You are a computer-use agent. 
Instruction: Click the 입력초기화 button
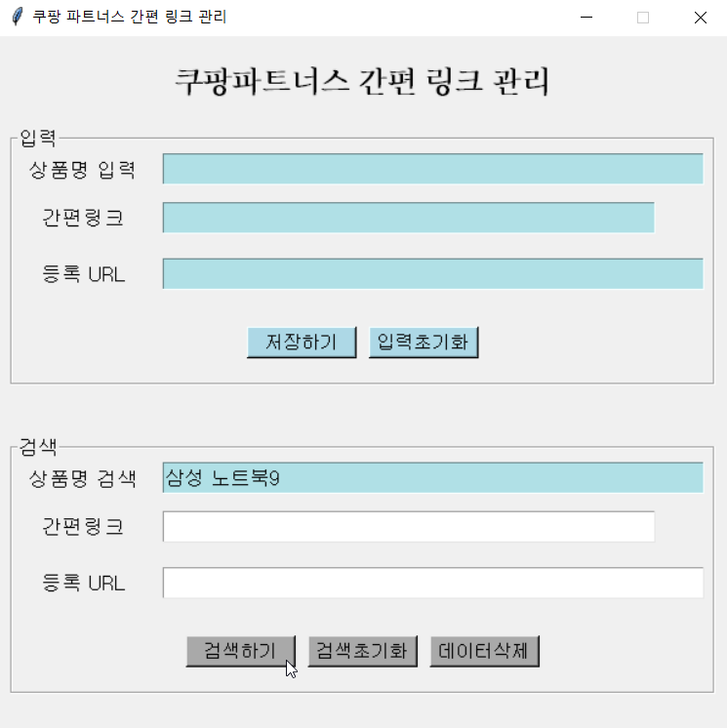(x=424, y=343)
